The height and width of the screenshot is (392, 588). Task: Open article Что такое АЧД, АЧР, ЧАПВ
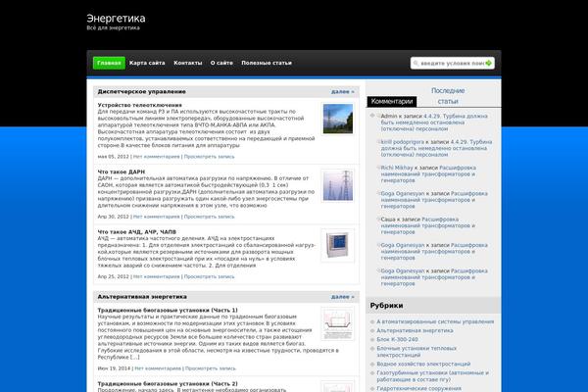click(137, 232)
